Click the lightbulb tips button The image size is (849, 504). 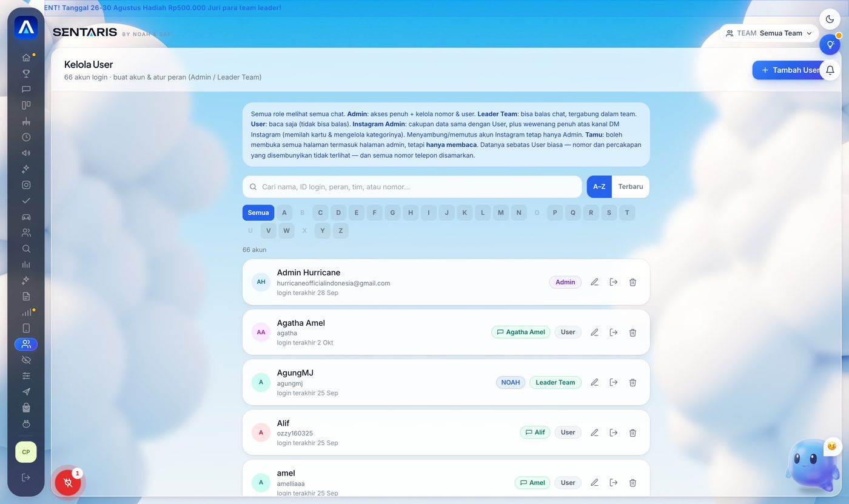click(830, 44)
